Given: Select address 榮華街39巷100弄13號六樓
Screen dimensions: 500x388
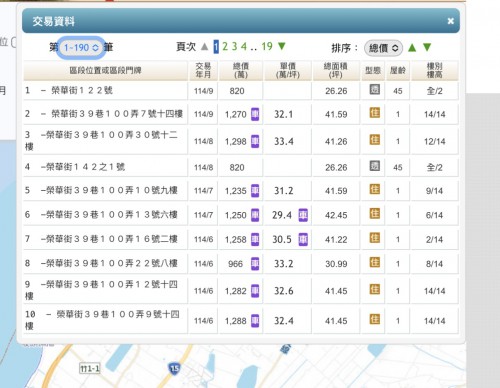Looking at the screenshot, I should pyautogui.click(x=112, y=215).
